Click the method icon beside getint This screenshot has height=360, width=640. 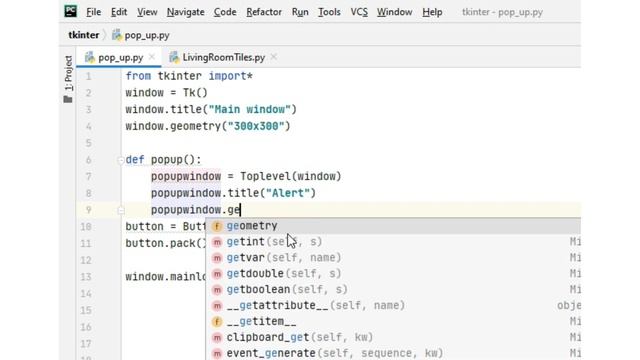pos(217,242)
